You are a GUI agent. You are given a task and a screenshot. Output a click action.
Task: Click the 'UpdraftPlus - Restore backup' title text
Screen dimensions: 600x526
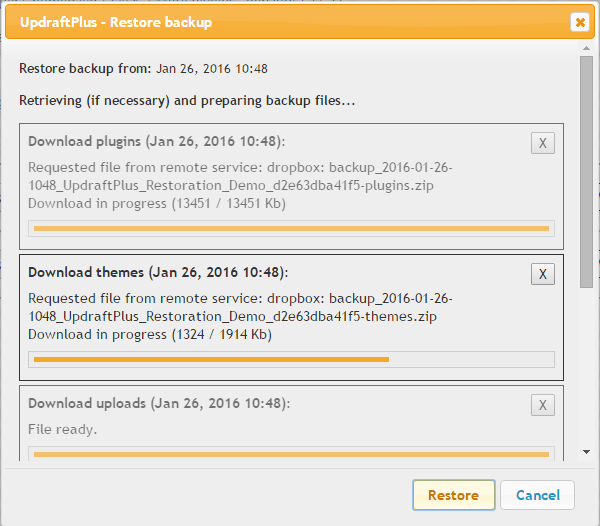point(116,22)
